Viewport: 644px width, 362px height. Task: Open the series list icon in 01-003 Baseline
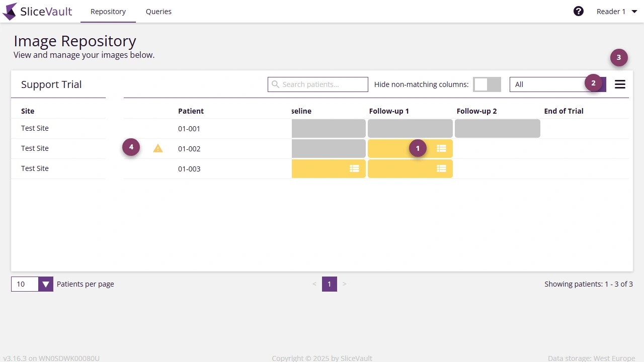click(355, 168)
